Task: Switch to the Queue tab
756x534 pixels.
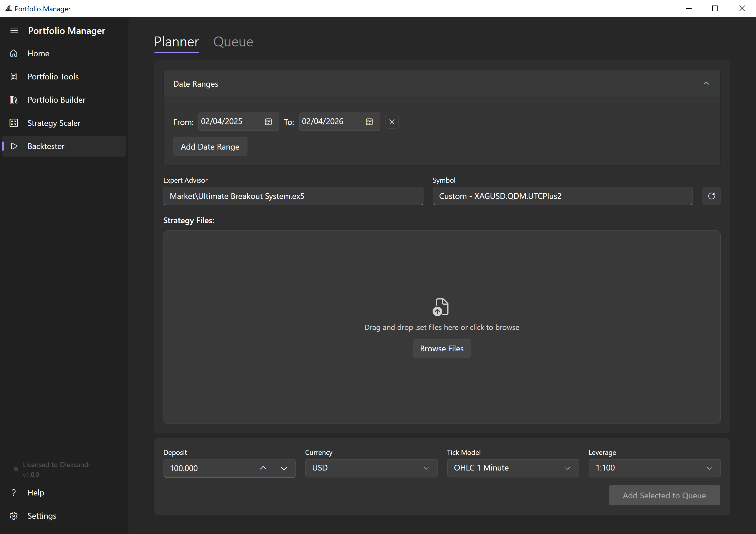Action: coord(233,42)
